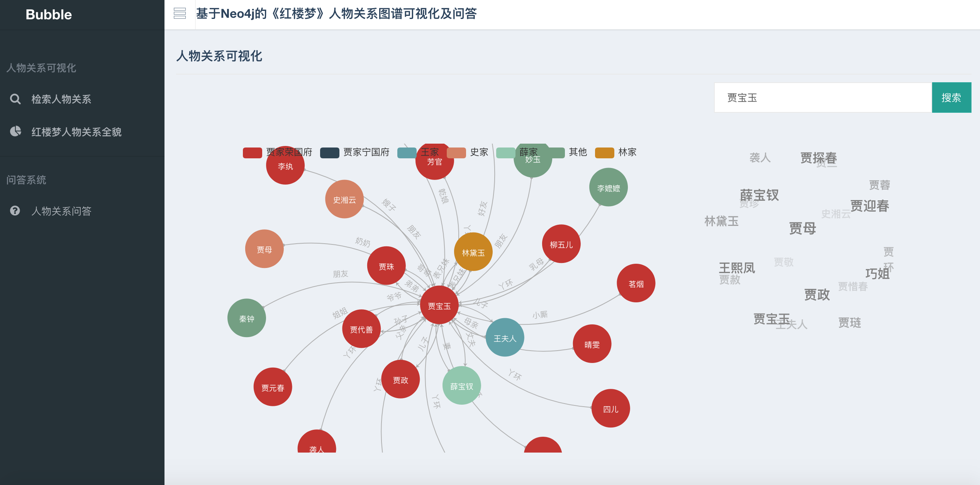Select the yellow 林家 legend swatch
The image size is (980, 485).
(x=604, y=152)
